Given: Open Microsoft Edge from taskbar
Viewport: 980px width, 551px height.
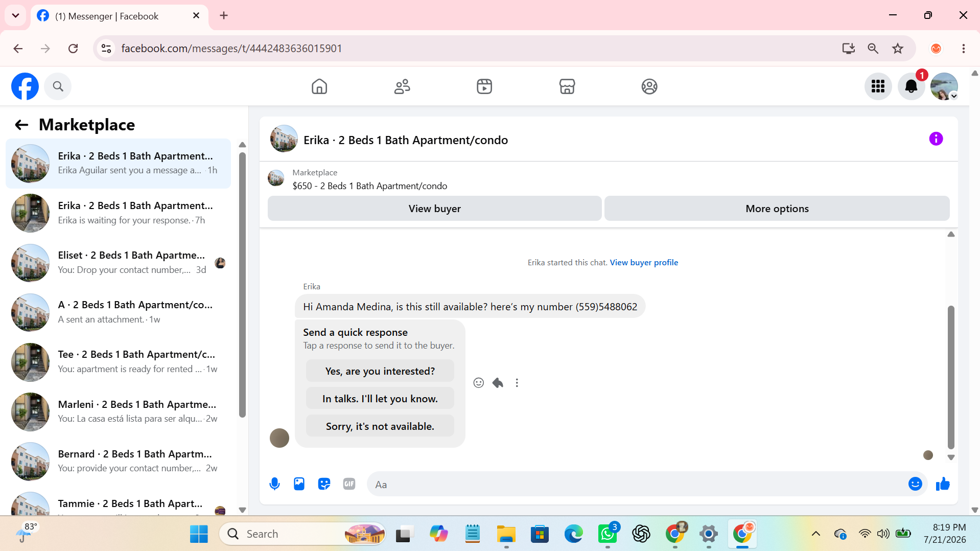Looking at the screenshot, I should (574, 534).
